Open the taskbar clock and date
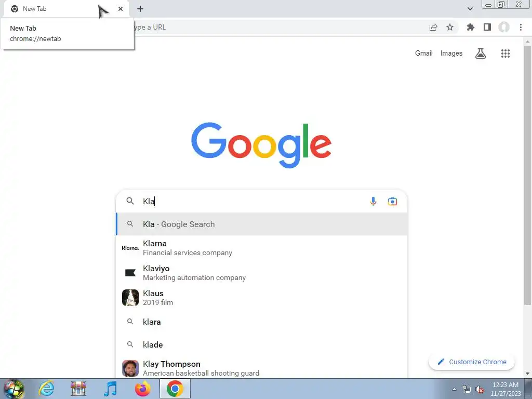This screenshot has height=399, width=532. click(505, 389)
